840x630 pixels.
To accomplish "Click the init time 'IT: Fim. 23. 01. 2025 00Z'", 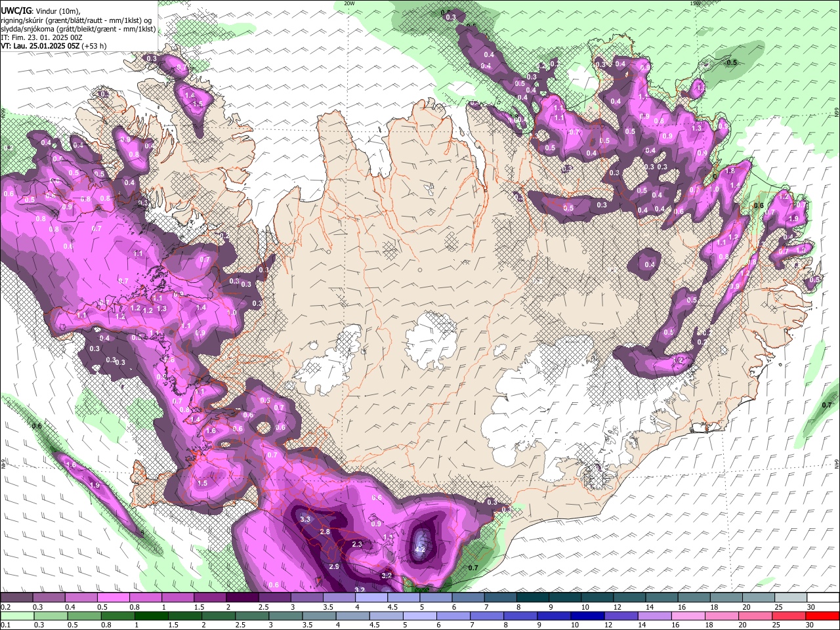I will [41, 37].
